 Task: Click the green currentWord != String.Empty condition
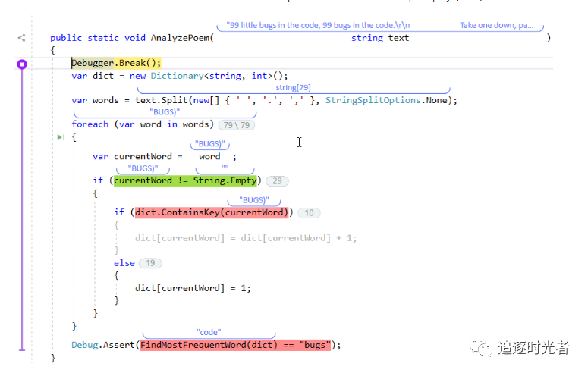click(185, 180)
